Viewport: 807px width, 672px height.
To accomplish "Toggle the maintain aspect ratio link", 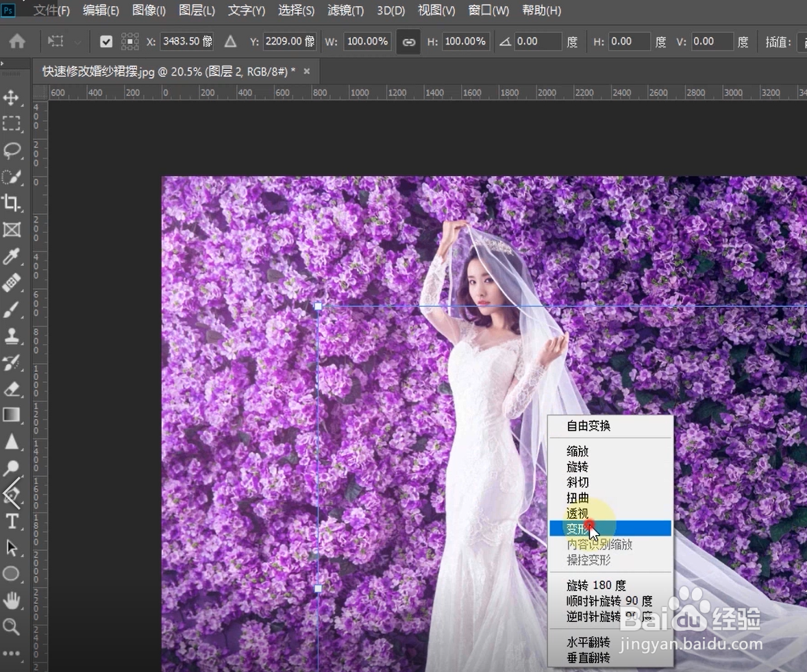I will point(408,42).
